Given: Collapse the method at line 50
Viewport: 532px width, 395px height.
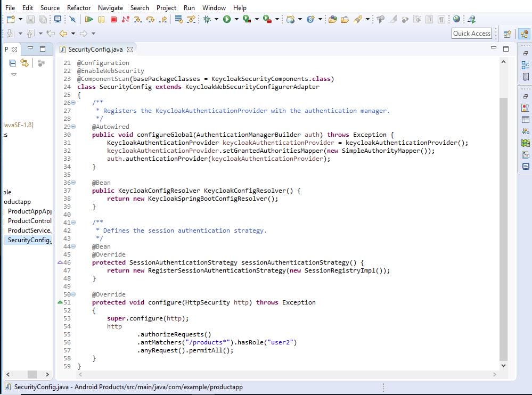Looking at the screenshot, I should click(72, 294).
